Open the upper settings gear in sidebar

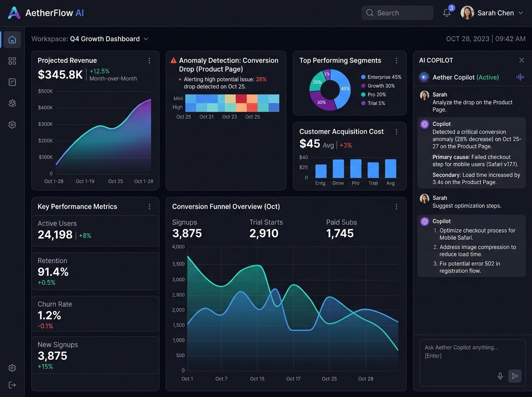12,125
